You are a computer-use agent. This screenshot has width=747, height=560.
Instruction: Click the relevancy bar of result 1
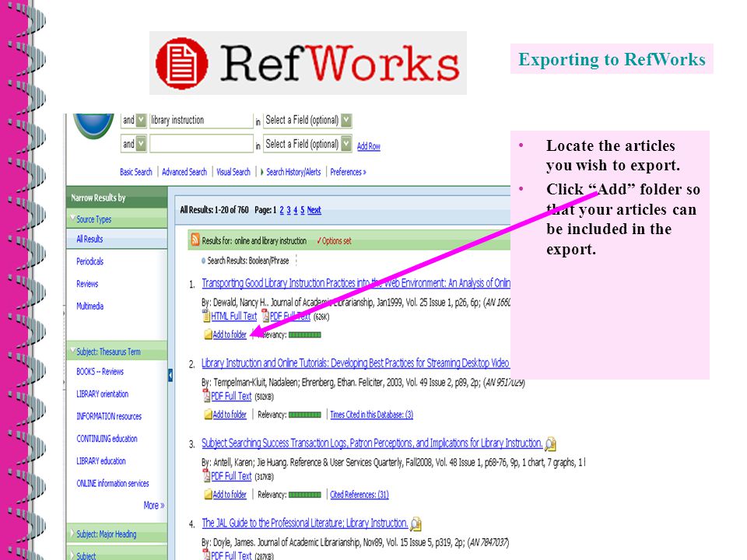point(305,334)
